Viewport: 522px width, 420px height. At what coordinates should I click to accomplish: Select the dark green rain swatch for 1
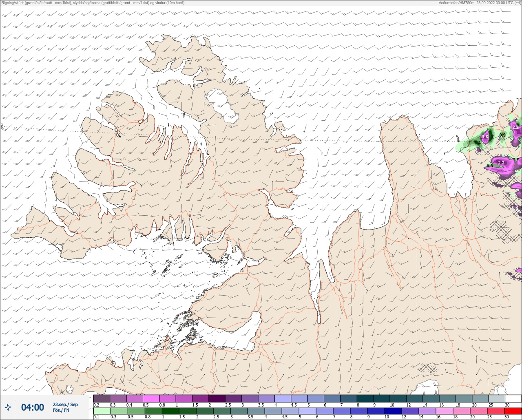[170, 411]
